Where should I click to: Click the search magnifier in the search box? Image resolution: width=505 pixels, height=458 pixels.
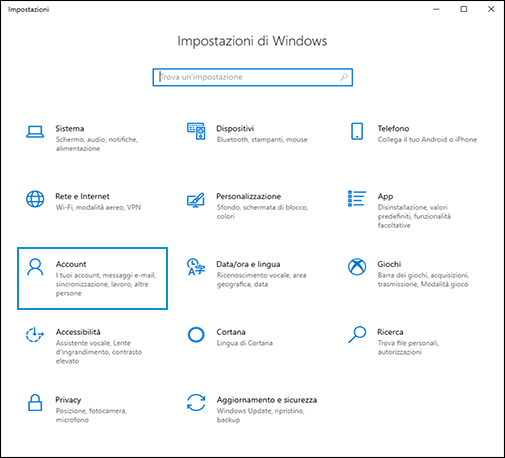(x=344, y=77)
